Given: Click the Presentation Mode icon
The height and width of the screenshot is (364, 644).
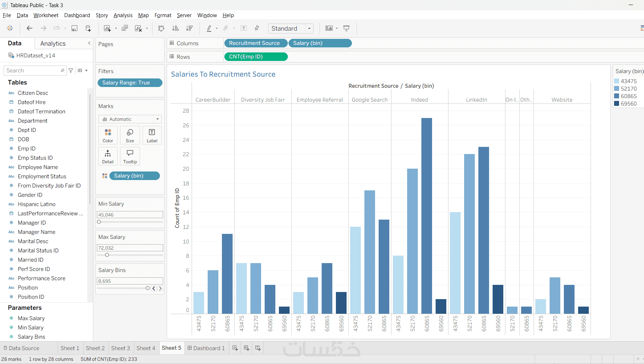Looking at the screenshot, I should click(x=346, y=29).
